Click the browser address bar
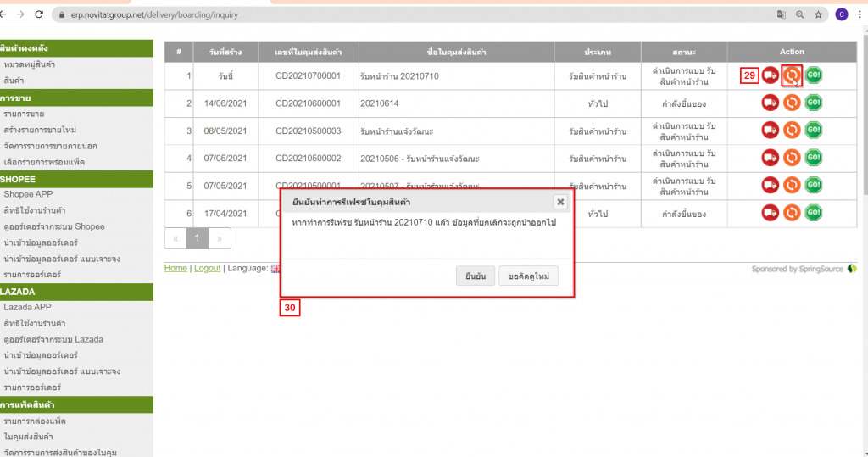The width and height of the screenshot is (868, 457). point(407,15)
